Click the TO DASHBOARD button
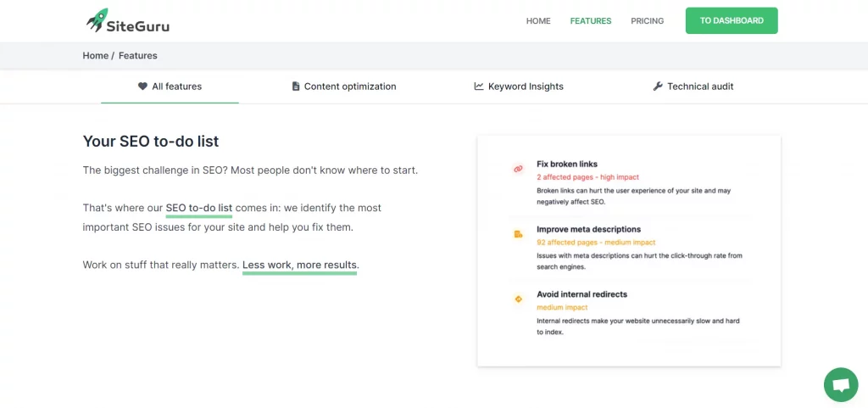This screenshot has width=868, height=408. (732, 20)
